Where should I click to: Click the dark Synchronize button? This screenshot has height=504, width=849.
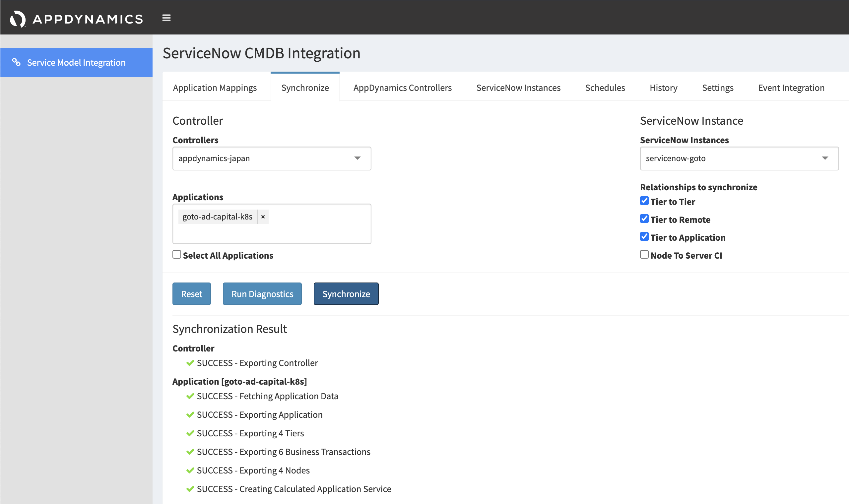[x=346, y=294]
